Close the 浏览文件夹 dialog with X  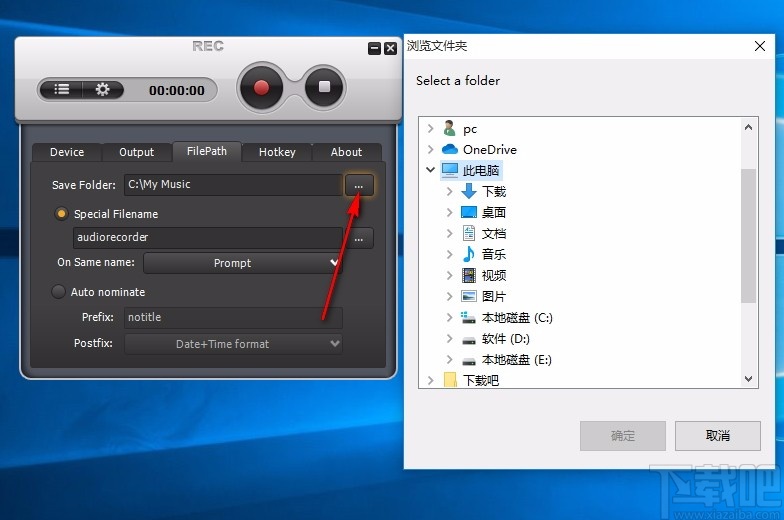click(760, 46)
